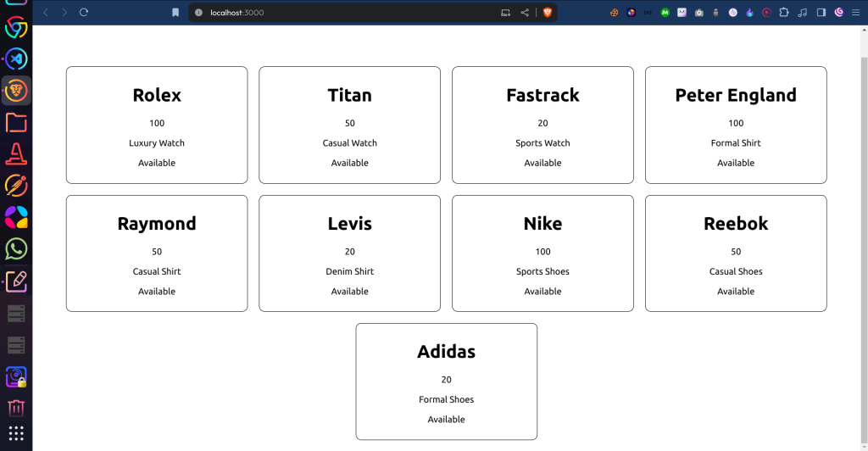This screenshot has width=868, height=451.
Task: Click the Casual Shoes description
Action: (x=736, y=271)
